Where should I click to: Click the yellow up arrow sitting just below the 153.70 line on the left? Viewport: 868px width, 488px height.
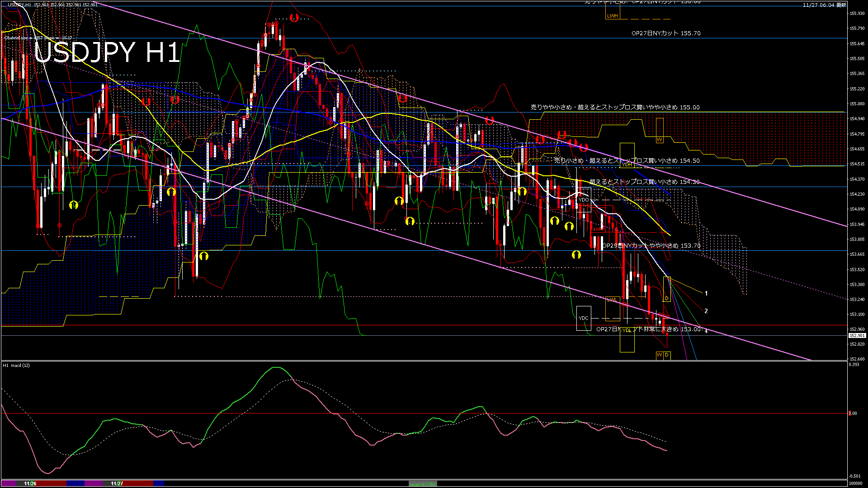(204, 256)
